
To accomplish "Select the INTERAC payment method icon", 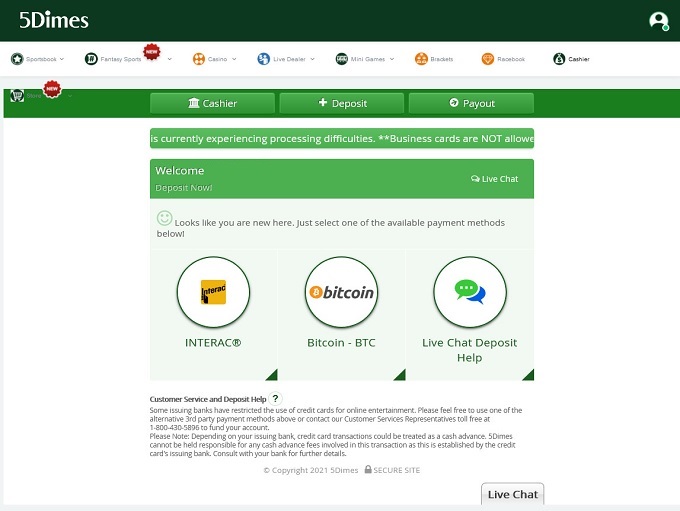I will (x=213, y=292).
